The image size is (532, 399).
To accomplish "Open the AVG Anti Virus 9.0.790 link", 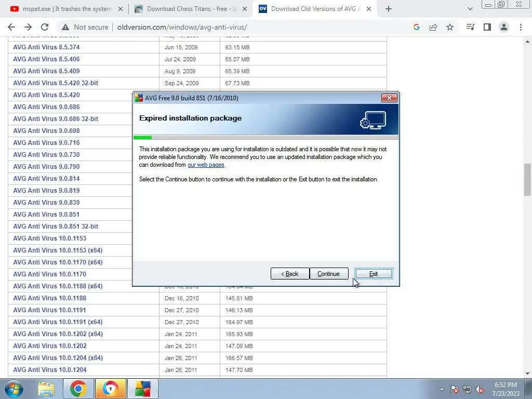I will (46, 167).
